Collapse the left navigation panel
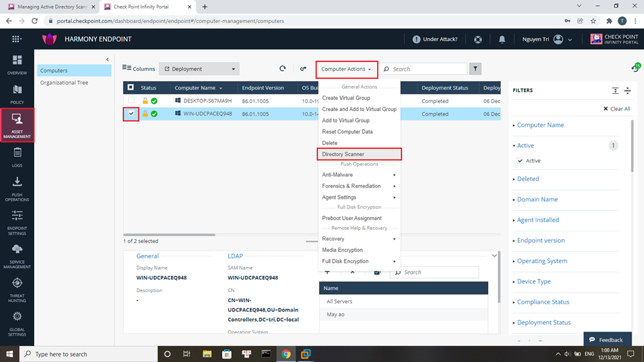This screenshot has height=362, width=644. 108,59
